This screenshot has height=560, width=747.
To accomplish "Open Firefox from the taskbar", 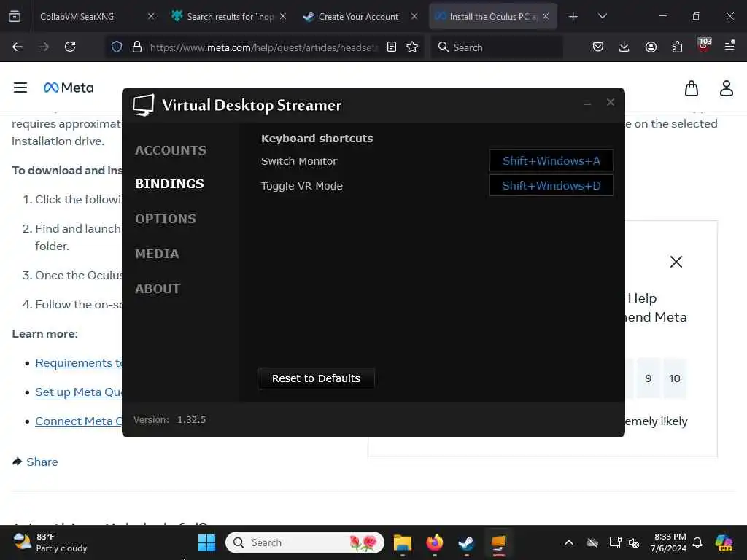I will (x=435, y=542).
